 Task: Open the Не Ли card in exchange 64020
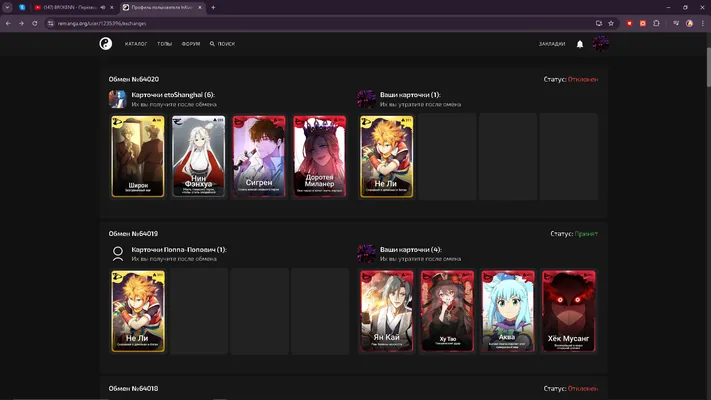pos(386,156)
